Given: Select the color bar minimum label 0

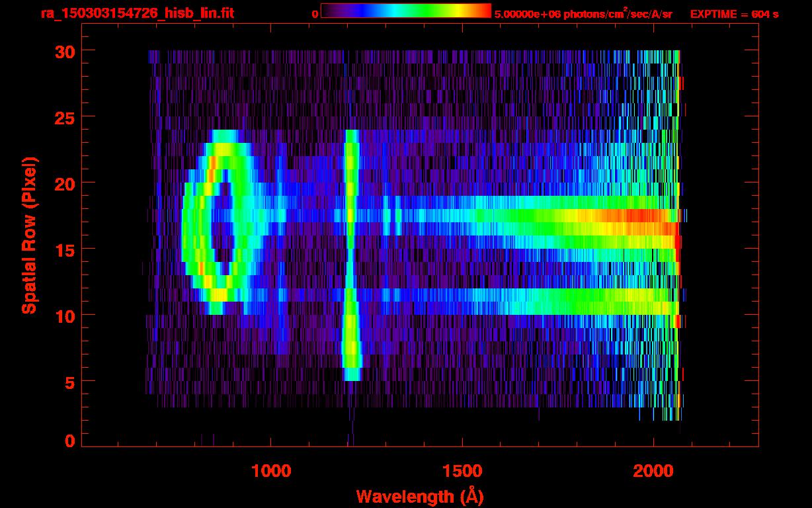Looking at the screenshot, I should pyautogui.click(x=315, y=15).
